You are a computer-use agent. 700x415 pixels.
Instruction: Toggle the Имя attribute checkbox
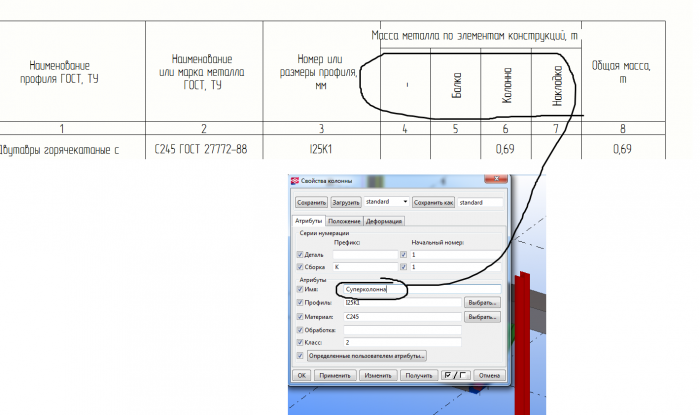pyautogui.click(x=300, y=289)
